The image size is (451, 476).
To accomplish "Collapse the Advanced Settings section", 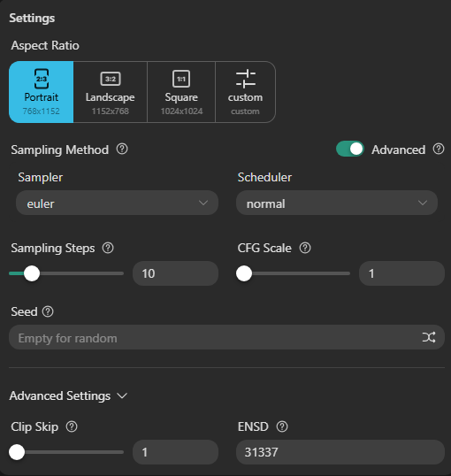I will click(68, 395).
